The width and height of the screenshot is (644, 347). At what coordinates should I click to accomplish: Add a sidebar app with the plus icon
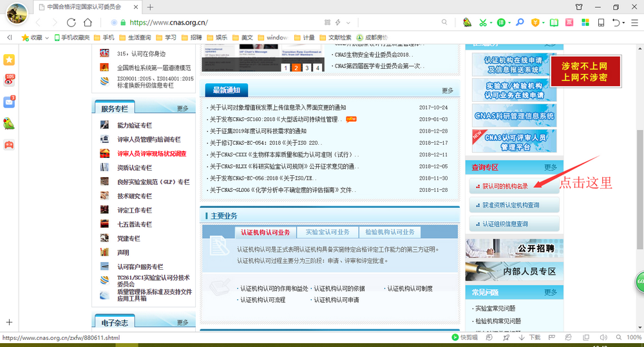point(9,323)
